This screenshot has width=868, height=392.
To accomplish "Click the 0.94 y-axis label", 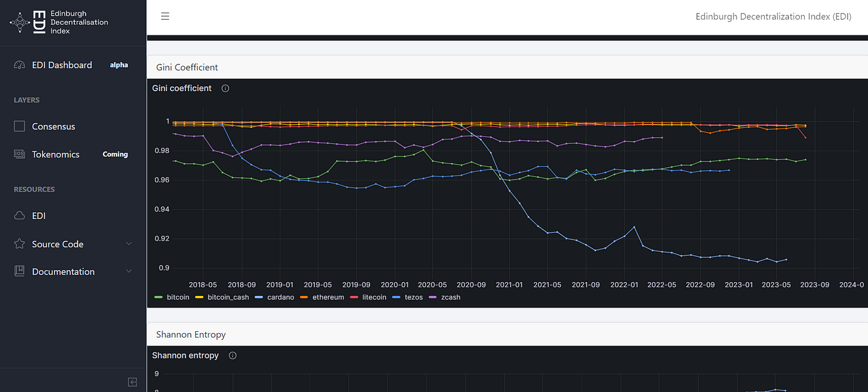I will click(x=161, y=210).
